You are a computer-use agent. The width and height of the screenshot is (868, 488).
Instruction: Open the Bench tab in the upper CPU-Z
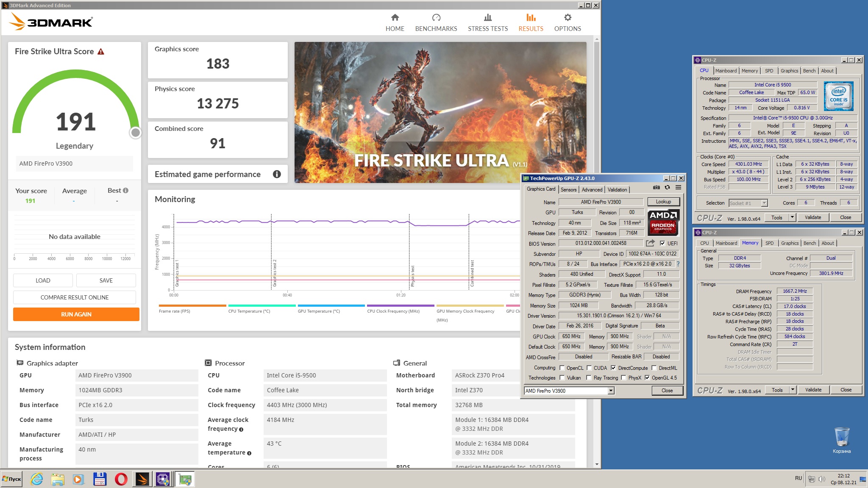[x=809, y=71]
